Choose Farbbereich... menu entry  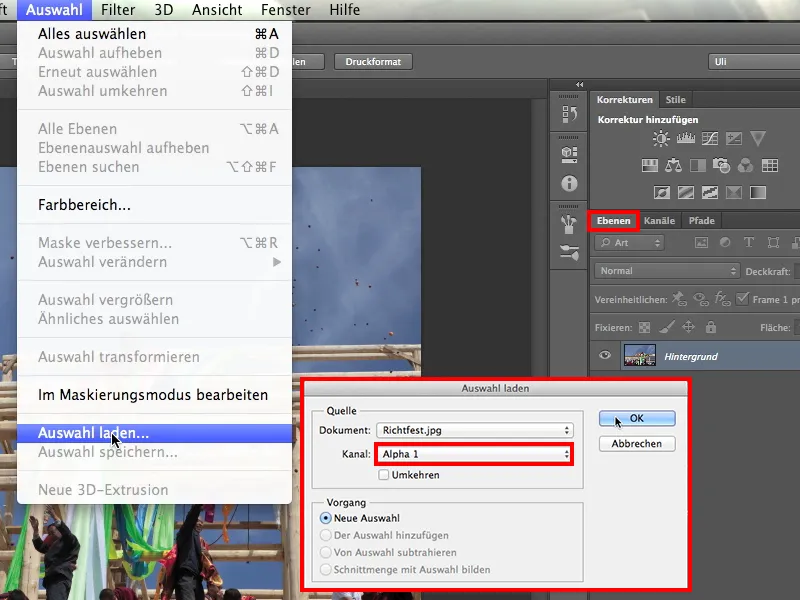[x=155, y=205]
